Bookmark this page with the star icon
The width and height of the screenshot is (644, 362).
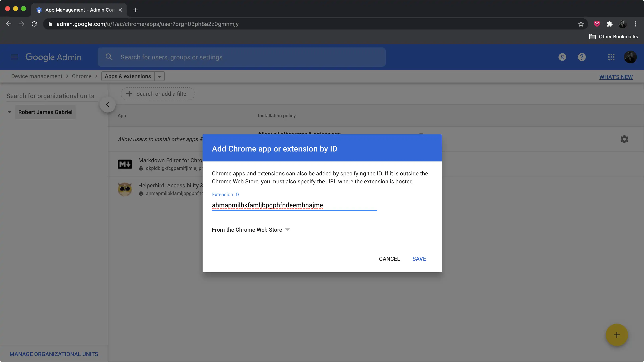(581, 24)
